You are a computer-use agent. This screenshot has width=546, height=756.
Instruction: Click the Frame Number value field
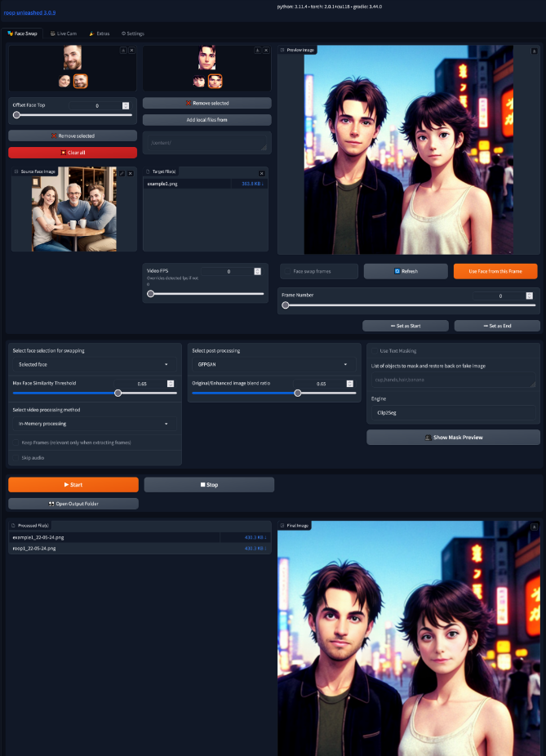coord(499,296)
